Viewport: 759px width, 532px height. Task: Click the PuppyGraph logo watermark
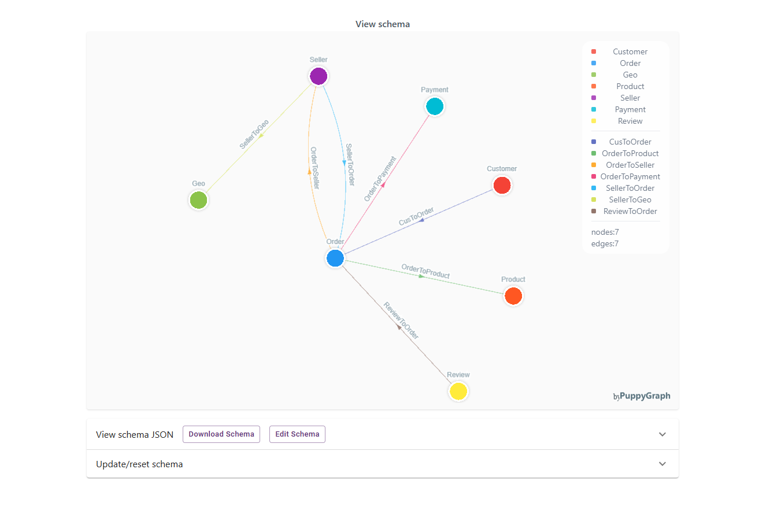[642, 396]
